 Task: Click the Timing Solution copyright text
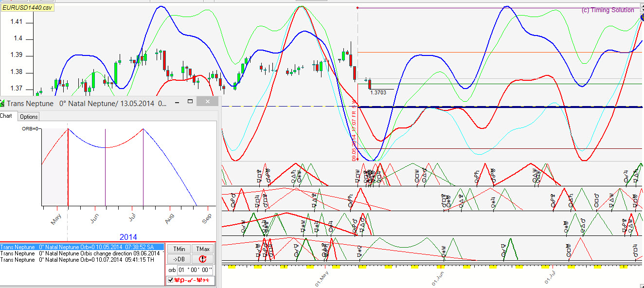click(x=608, y=10)
